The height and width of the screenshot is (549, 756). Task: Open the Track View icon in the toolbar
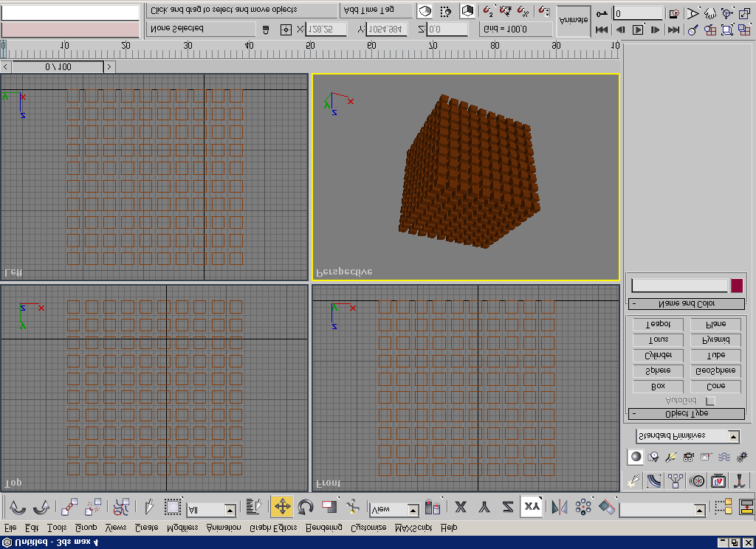(724, 507)
